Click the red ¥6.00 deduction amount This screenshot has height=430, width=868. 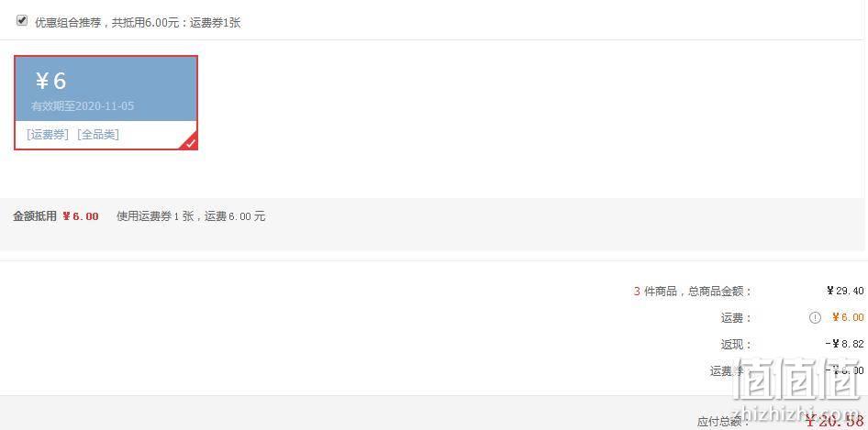pyautogui.click(x=80, y=216)
